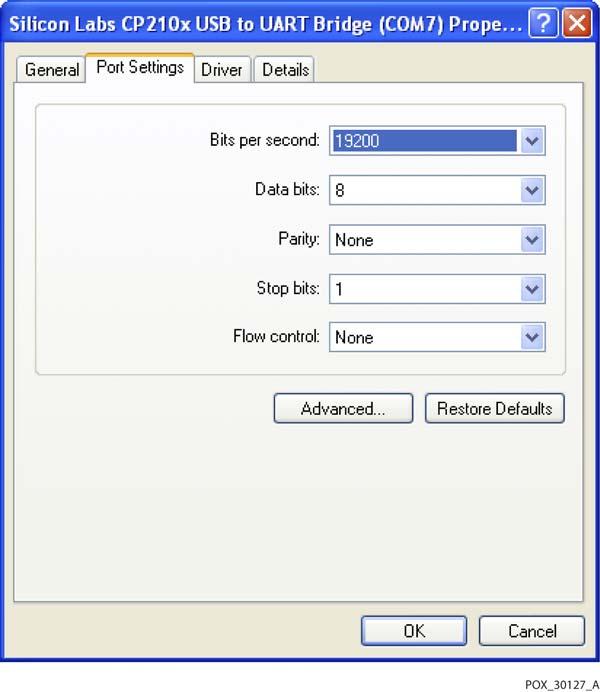Open the Details tab

[x=285, y=70]
